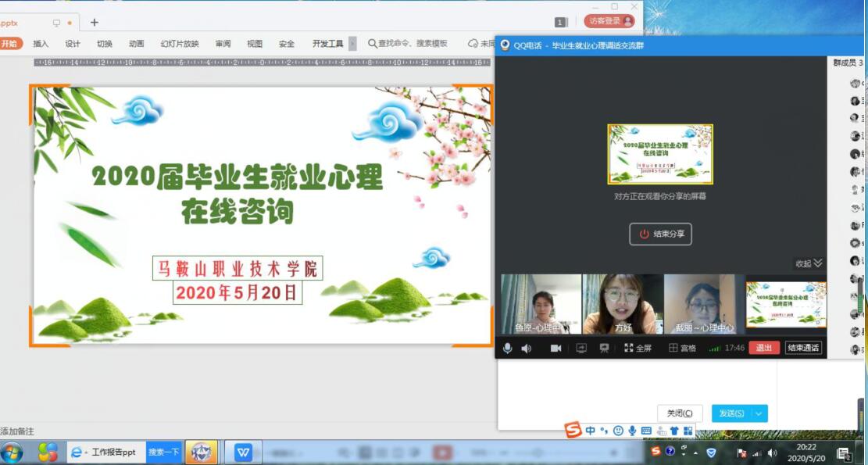The width and height of the screenshot is (868, 465).
Task: Click the presentation demo icon in call toolbar
Action: [x=605, y=349]
